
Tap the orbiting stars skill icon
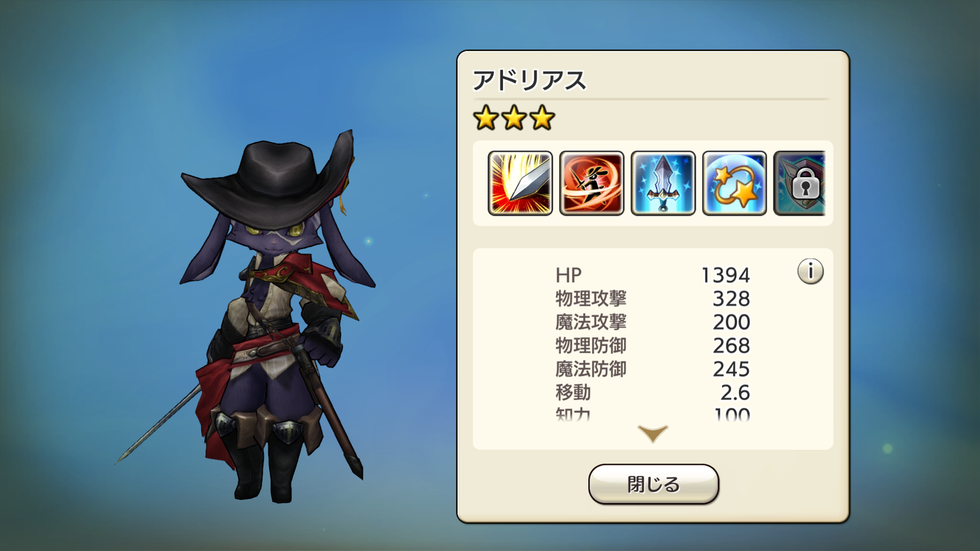point(734,183)
